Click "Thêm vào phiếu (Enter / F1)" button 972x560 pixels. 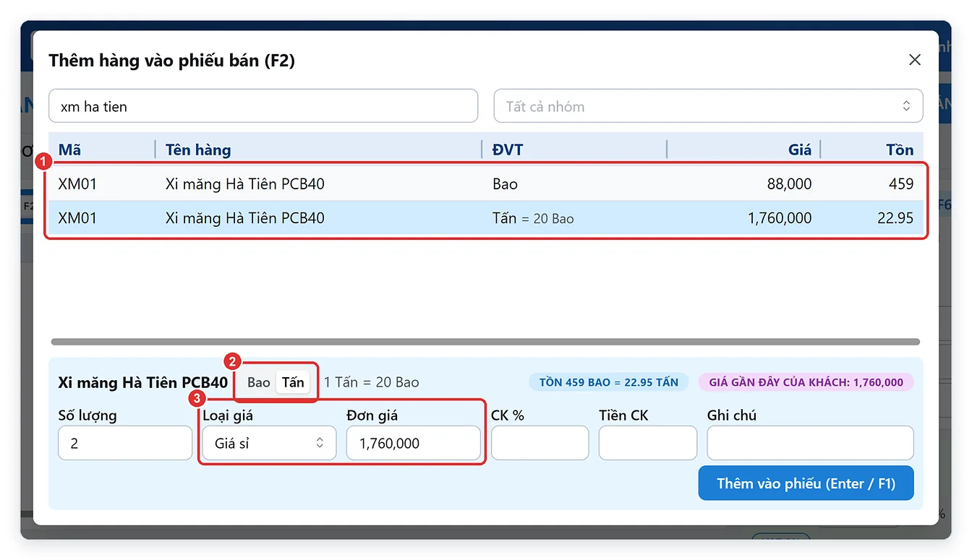tap(806, 483)
